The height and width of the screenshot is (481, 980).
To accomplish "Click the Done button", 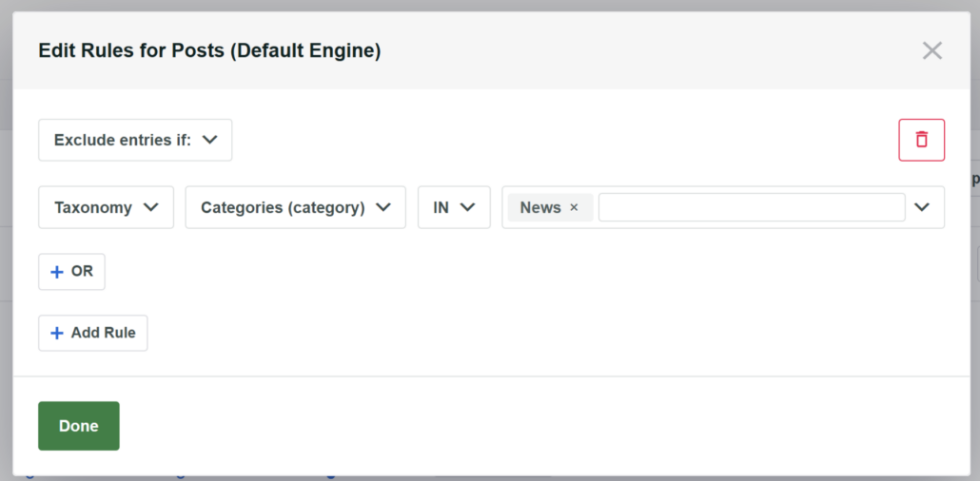I will [79, 426].
